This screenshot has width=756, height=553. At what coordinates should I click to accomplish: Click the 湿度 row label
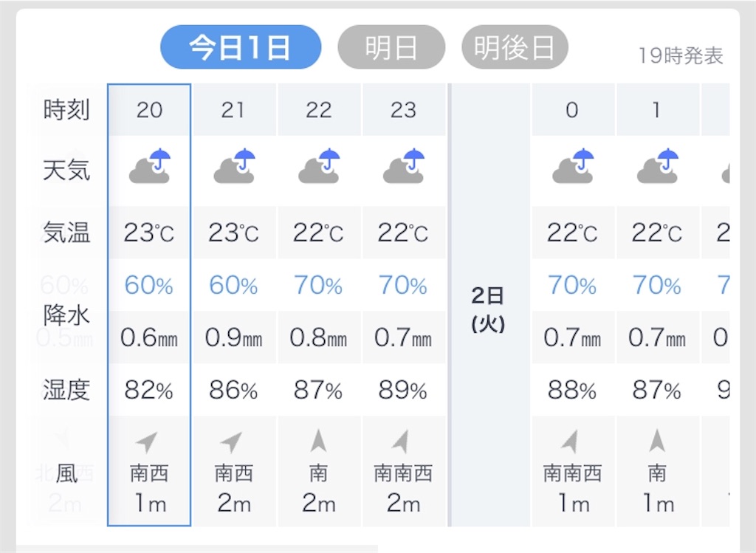pos(65,390)
